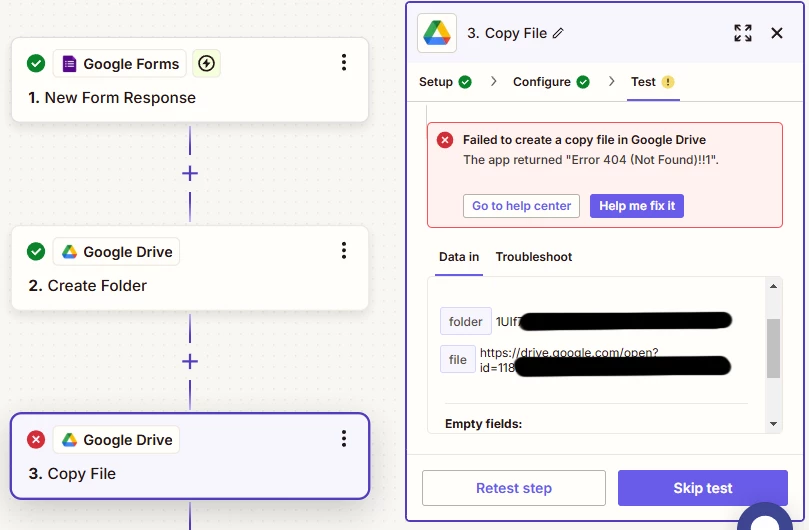Select the Data in tab
The height and width of the screenshot is (530, 809).
[x=459, y=257]
